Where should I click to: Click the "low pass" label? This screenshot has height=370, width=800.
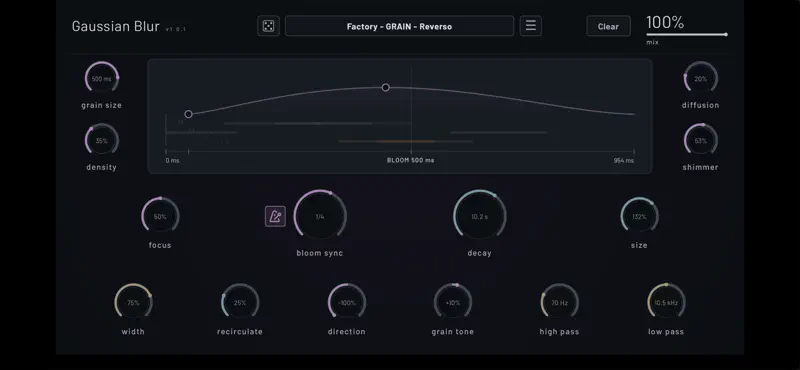pyautogui.click(x=666, y=332)
